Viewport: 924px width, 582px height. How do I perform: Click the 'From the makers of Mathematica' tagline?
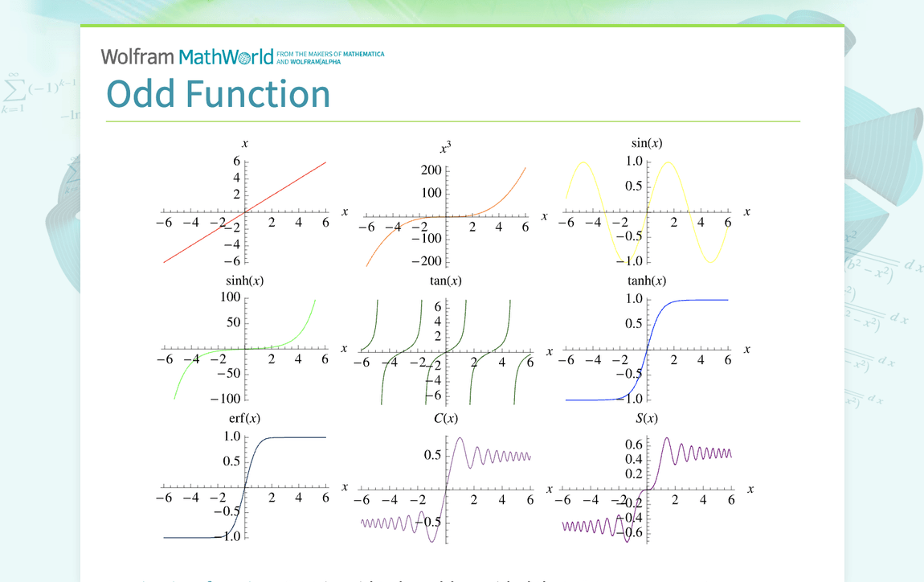click(x=330, y=58)
